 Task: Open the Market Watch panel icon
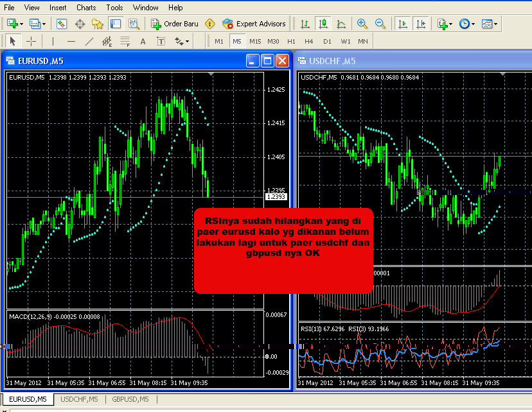[x=62, y=24]
